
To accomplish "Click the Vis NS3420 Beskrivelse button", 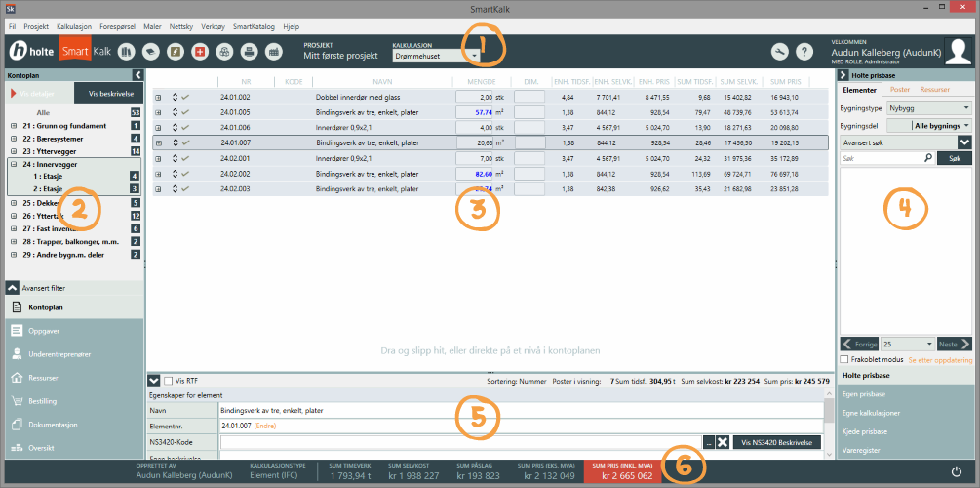I will pyautogui.click(x=776, y=442).
